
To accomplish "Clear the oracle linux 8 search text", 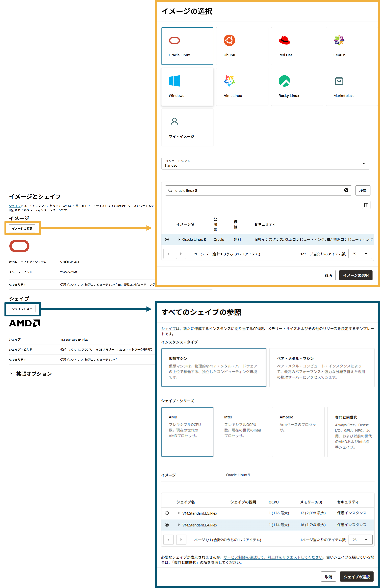I will [x=346, y=190].
